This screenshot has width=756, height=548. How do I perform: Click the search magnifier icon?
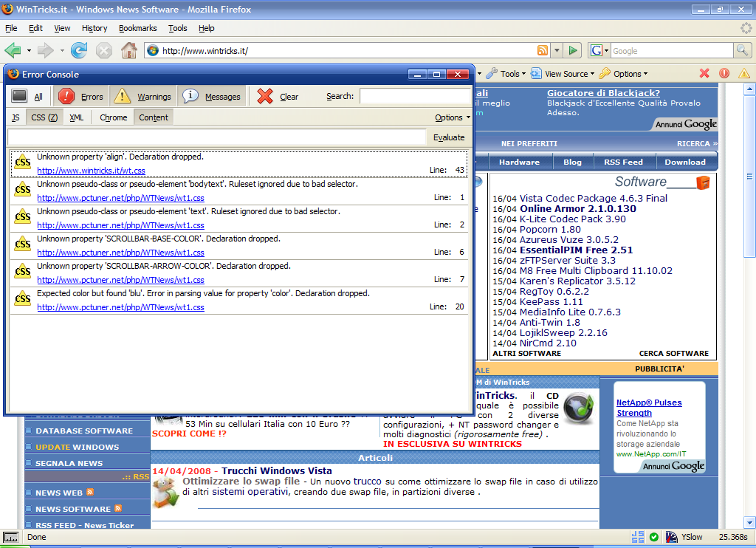tap(742, 50)
